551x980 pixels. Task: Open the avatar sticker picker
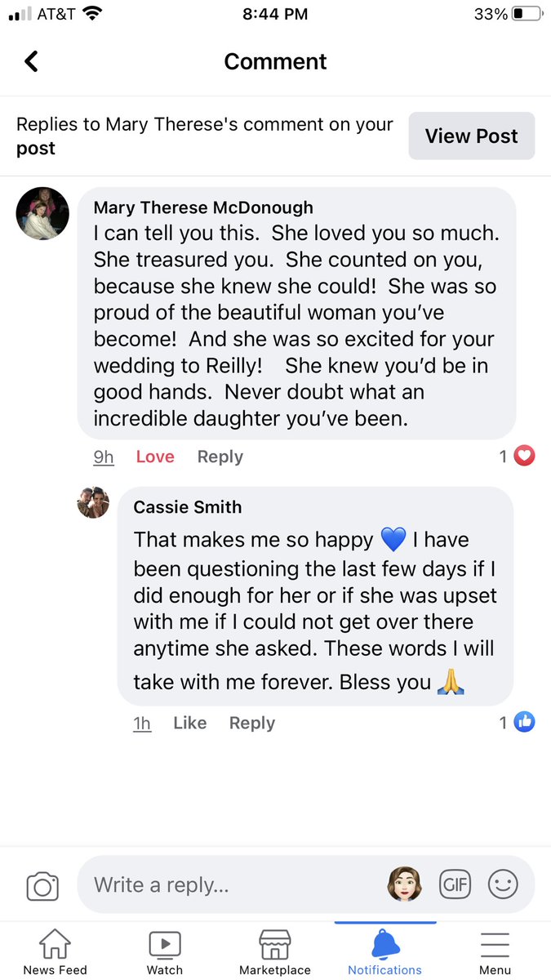(403, 884)
